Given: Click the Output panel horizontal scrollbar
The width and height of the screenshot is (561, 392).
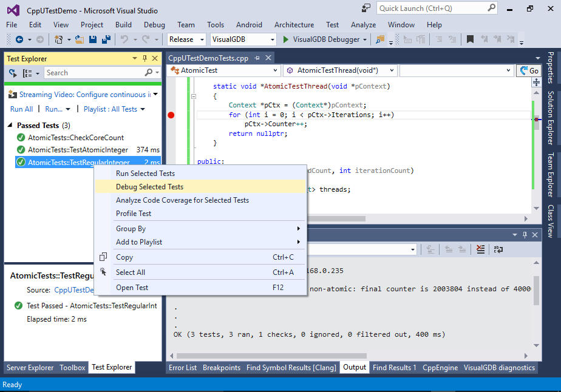Looking at the screenshot, I should tap(272, 356).
